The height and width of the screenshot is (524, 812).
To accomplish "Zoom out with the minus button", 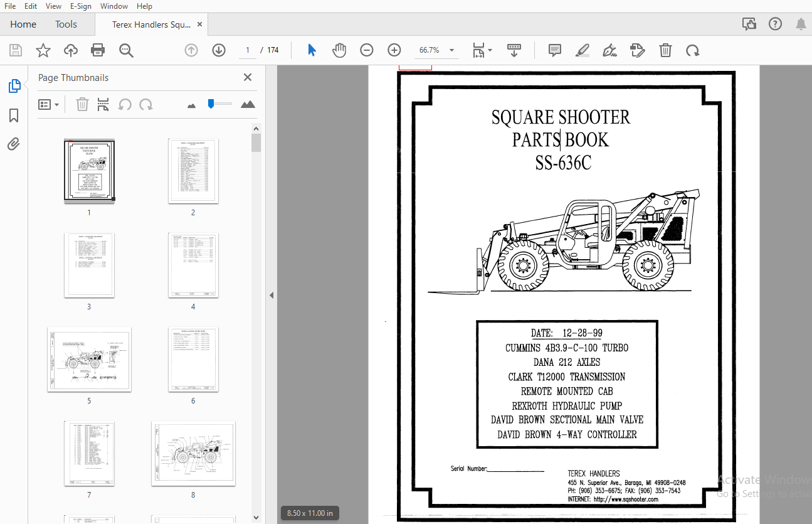I will (x=367, y=50).
